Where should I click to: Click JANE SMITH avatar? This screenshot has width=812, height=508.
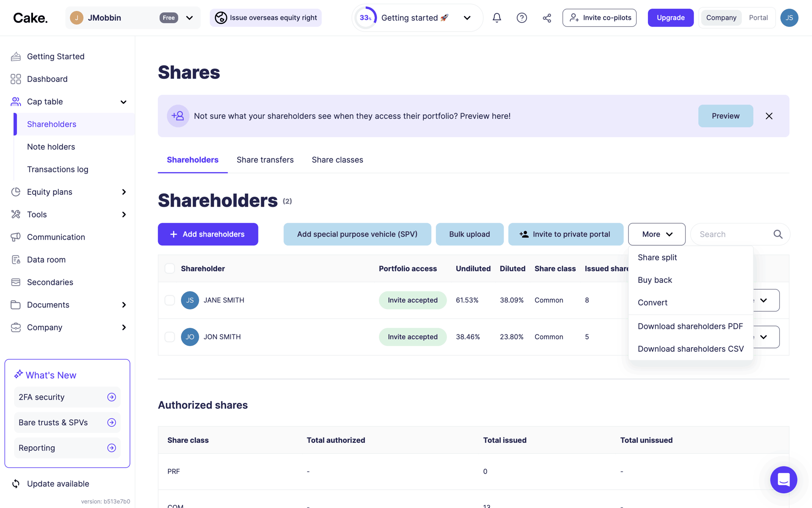tap(190, 300)
